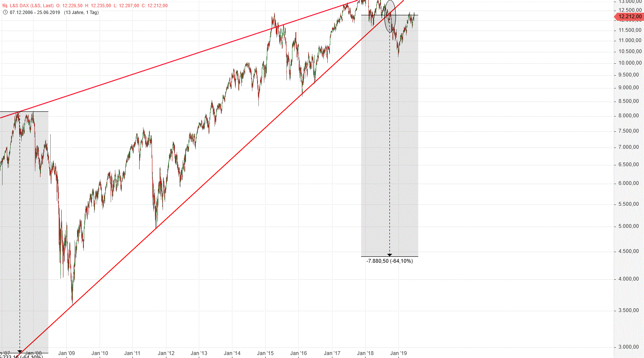Click the Jan '10 time axis label

pyautogui.click(x=100, y=353)
